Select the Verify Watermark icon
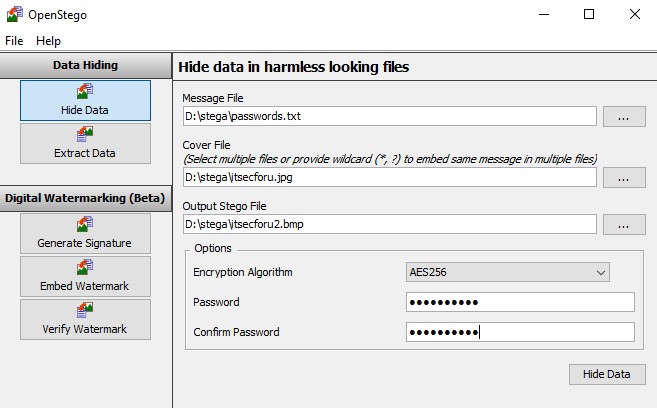This screenshot has height=408, width=657. pyautogui.click(x=85, y=310)
